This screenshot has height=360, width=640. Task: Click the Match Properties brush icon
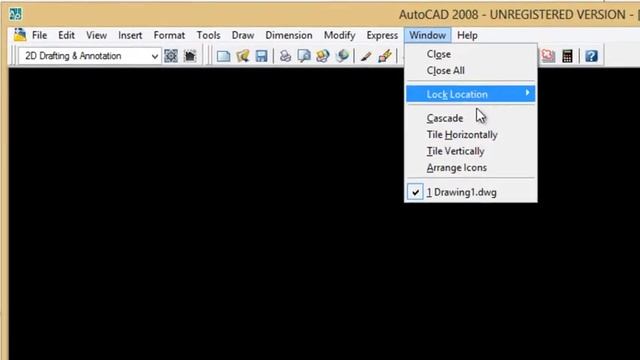pyautogui.click(x=366, y=56)
